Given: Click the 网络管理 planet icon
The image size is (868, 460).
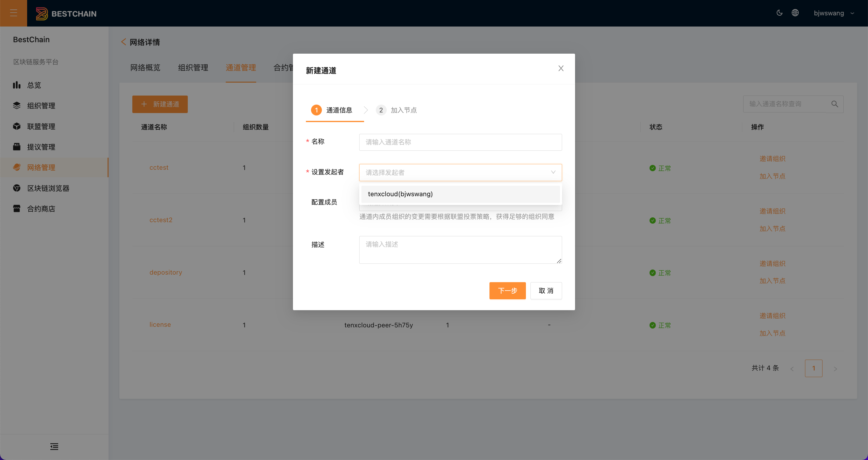Looking at the screenshot, I should coord(17,167).
